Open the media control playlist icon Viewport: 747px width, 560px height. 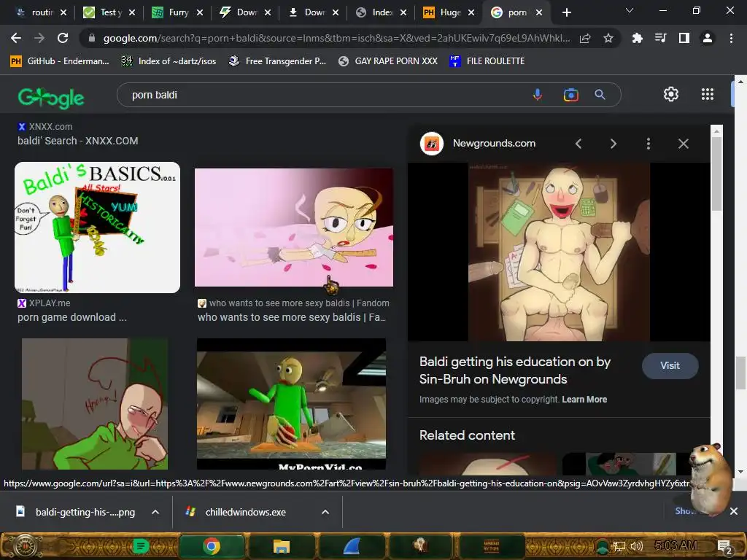click(660, 38)
